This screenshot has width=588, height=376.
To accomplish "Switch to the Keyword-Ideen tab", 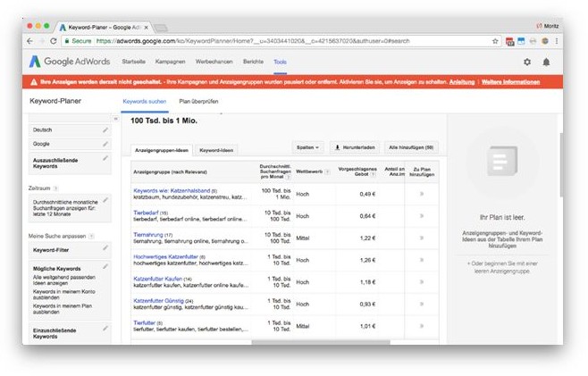I will [216, 150].
